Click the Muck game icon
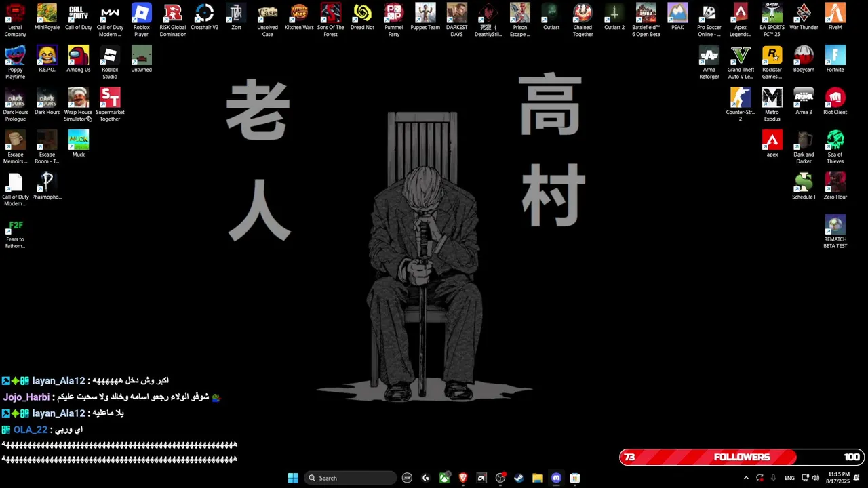This screenshot has width=868, height=488. click(x=78, y=144)
